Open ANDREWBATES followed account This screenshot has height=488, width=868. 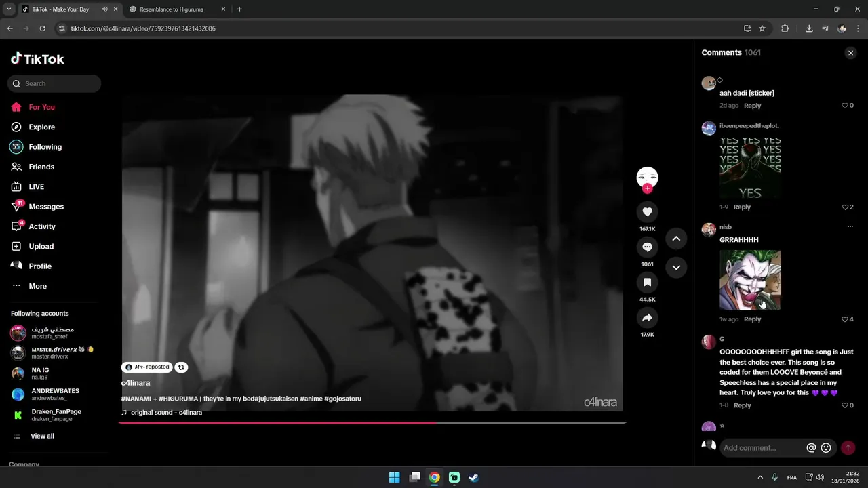[x=54, y=394]
